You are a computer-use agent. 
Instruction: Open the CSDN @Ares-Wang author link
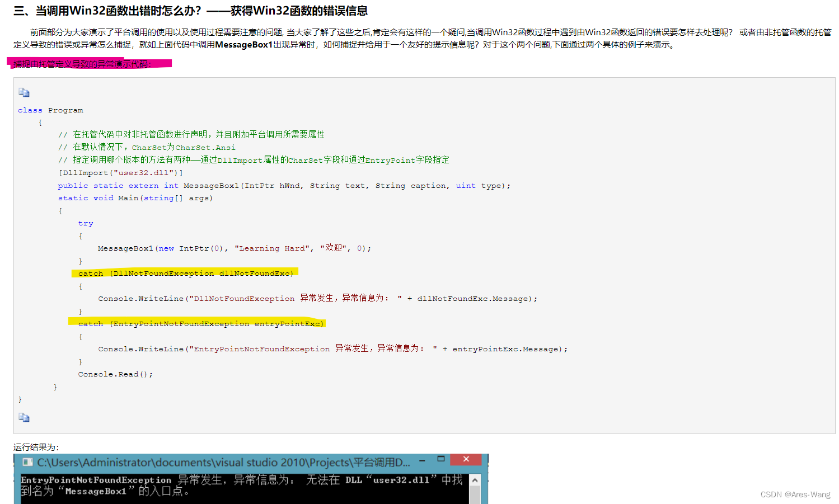coord(795,494)
